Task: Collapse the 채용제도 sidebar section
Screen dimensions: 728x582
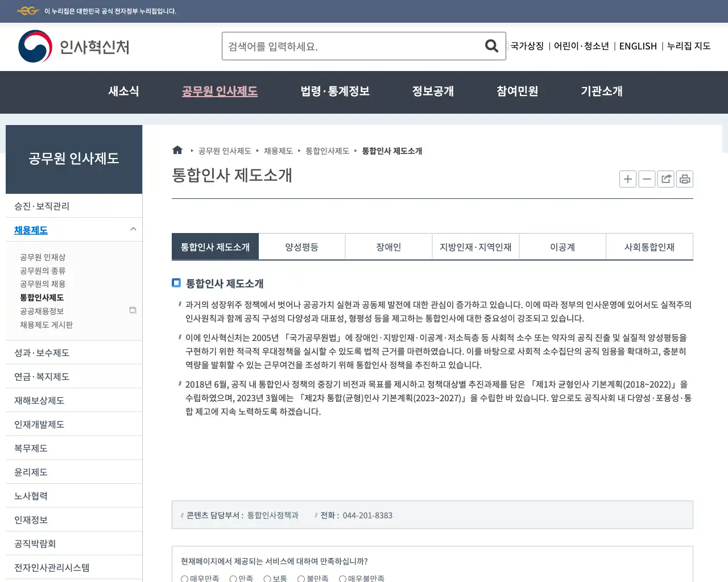Action: (x=133, y=229)
